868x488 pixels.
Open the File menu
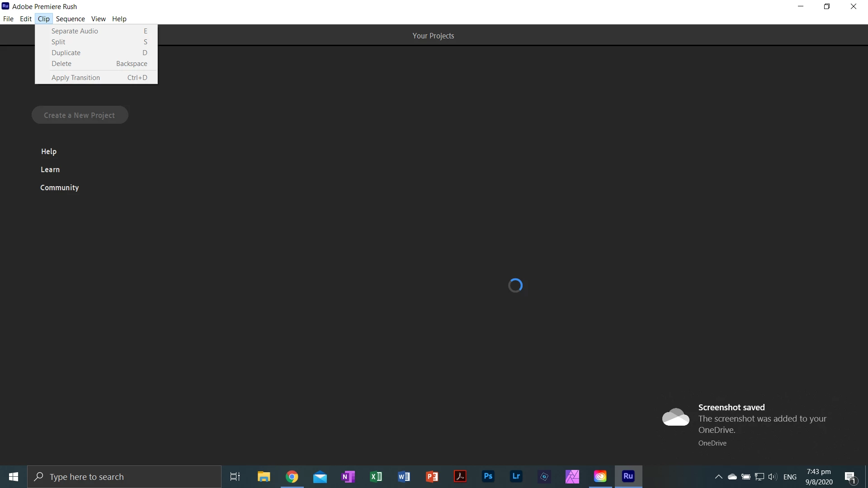coord(8,19)
